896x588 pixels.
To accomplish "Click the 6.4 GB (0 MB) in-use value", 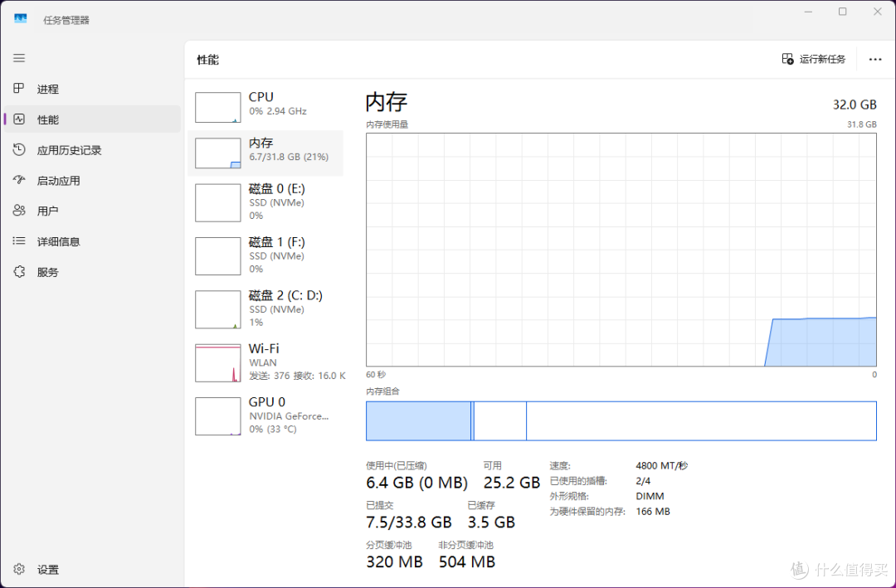I will tap(417, 483).
